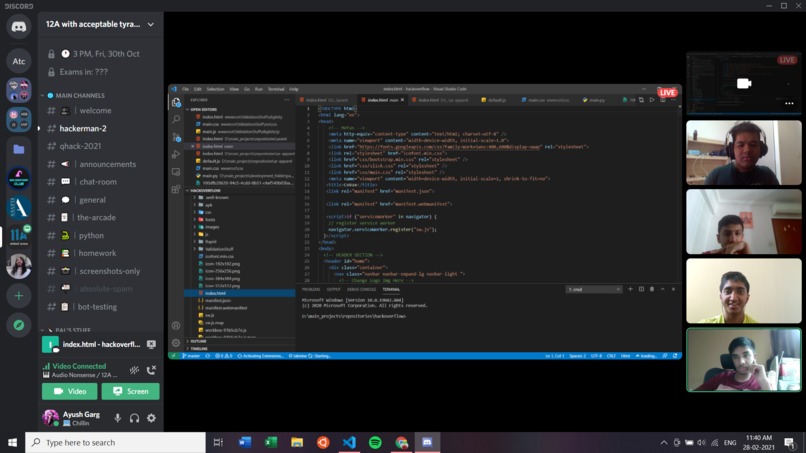Expand ValidationStuff folder in VS Code

pos(219,249)
